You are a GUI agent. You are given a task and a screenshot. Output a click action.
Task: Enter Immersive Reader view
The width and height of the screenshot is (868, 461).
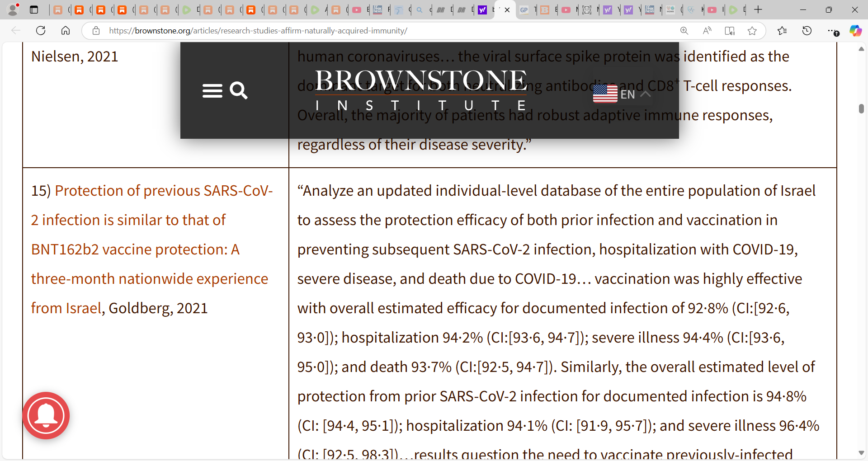pyautogui.click(x=730, y=31)
